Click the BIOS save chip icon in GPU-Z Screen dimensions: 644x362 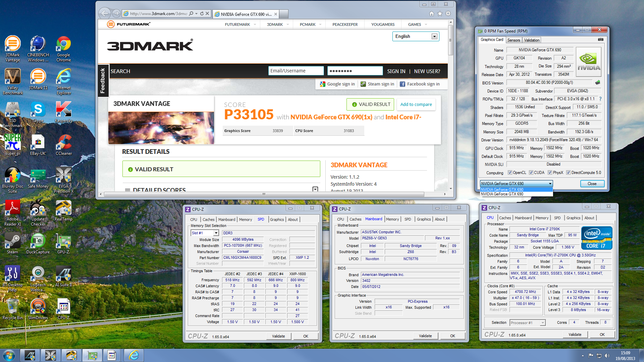point(598,82)
